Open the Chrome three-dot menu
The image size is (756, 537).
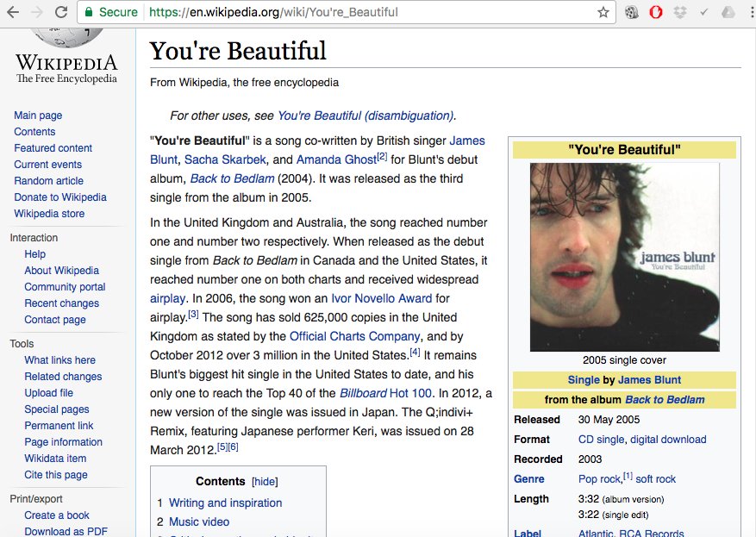tap(752, 12)
